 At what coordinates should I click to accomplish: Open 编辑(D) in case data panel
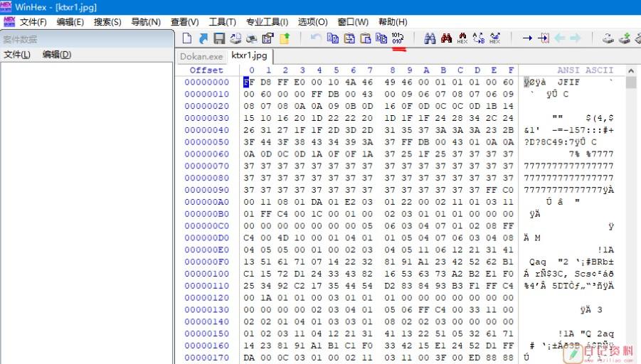57,54
